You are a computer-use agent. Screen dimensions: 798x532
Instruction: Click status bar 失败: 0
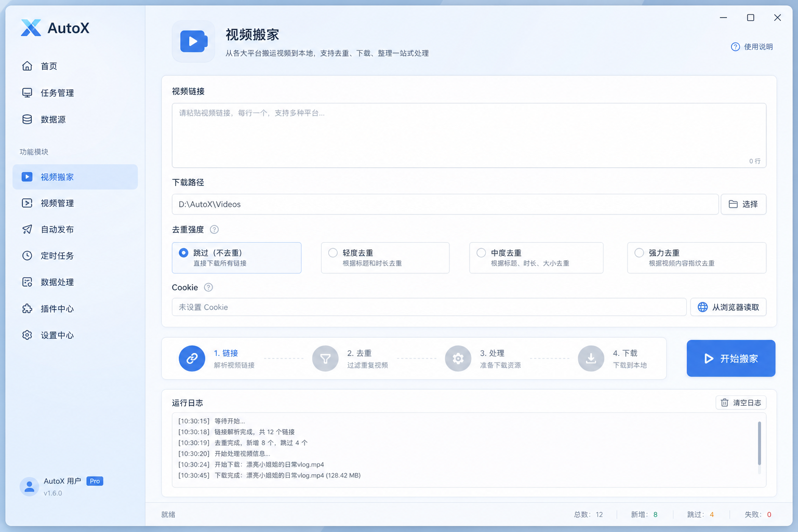pyautogui.click(x=758, y=514)
